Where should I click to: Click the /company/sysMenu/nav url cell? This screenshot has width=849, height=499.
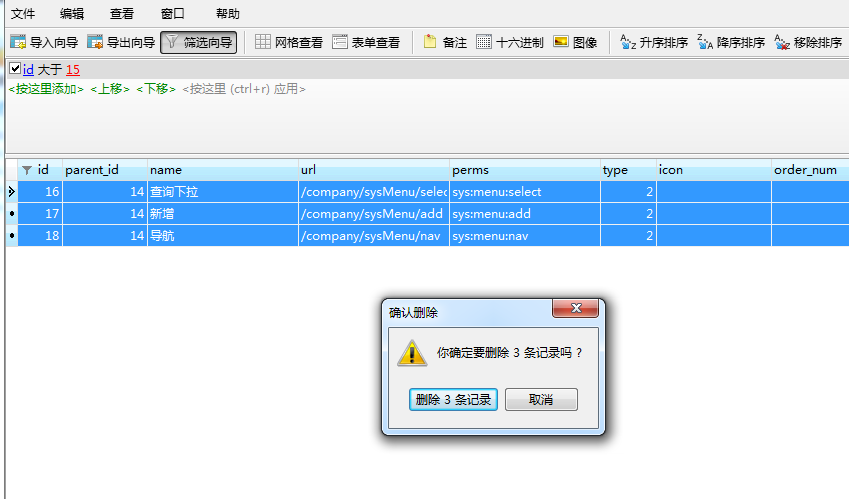point(374,235)
